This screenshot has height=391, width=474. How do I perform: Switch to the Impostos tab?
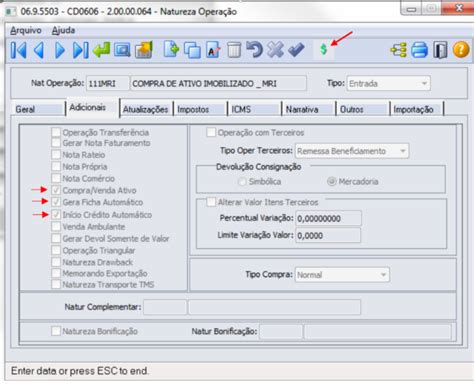pos(201,109)
